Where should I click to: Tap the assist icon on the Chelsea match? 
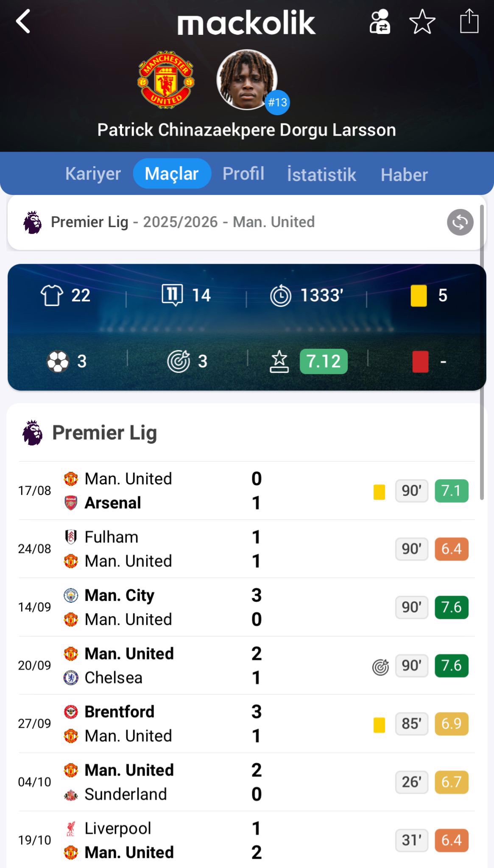point(380,667)
